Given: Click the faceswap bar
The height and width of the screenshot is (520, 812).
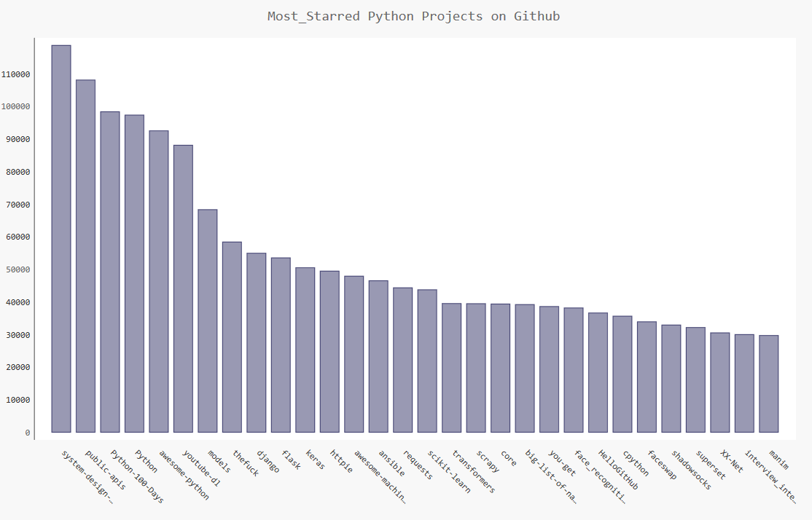Looking at the screenshot, I should [647, 377].
